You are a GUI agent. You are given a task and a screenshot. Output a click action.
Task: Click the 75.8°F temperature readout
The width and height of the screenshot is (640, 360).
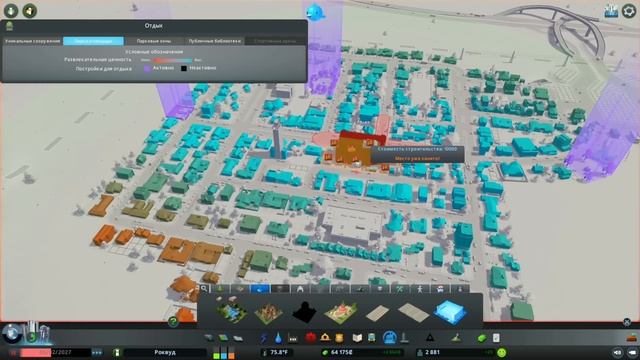(279, 352)
